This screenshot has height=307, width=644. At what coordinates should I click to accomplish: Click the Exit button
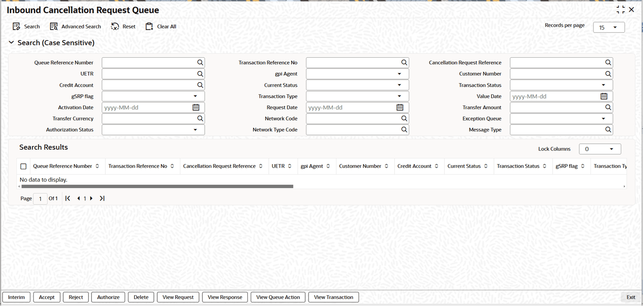point(631,297)
